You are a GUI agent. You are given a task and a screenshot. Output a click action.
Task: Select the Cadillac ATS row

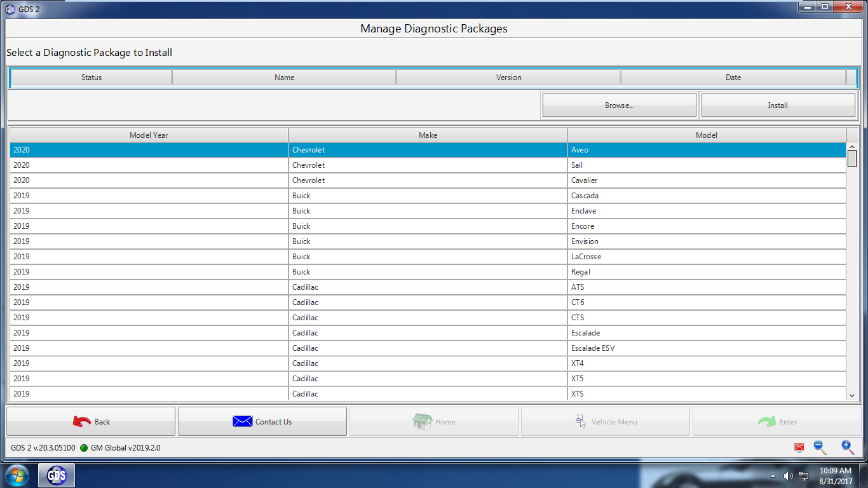pos(428,287)
